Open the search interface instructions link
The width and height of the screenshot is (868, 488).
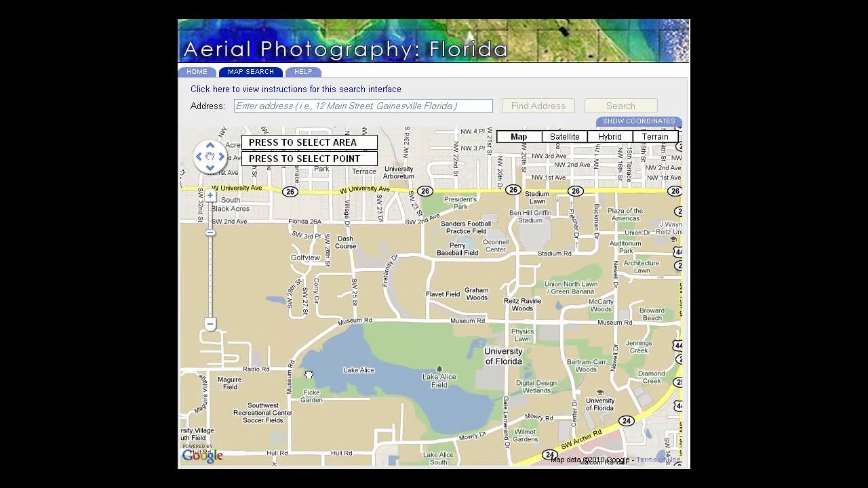(x=296, y=89)
